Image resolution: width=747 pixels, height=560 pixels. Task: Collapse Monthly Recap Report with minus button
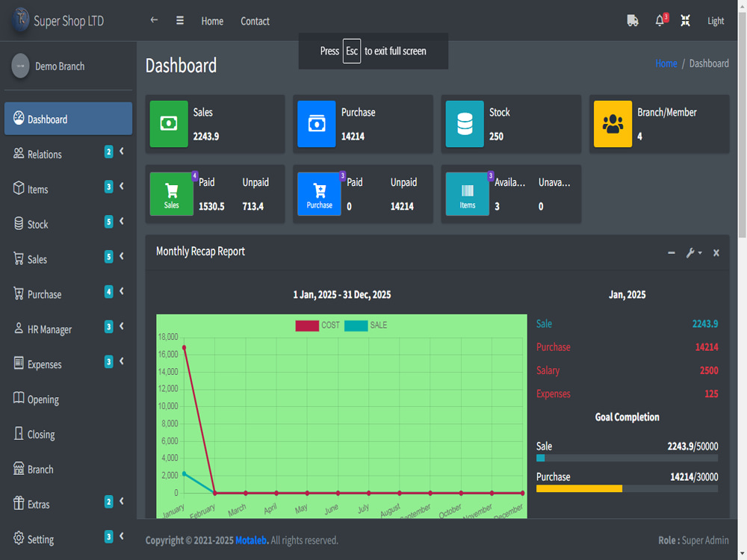click(x=672, y=253)
